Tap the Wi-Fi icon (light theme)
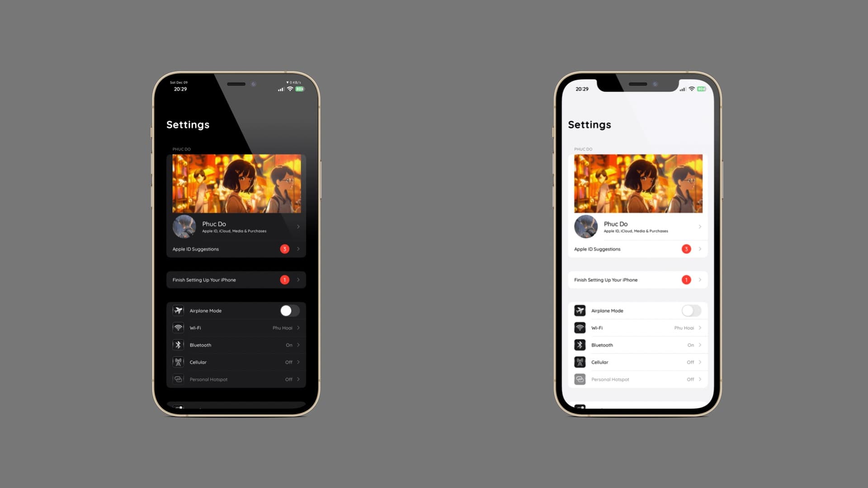Viewport: 868px width, 488px height. tap(580, 327)
